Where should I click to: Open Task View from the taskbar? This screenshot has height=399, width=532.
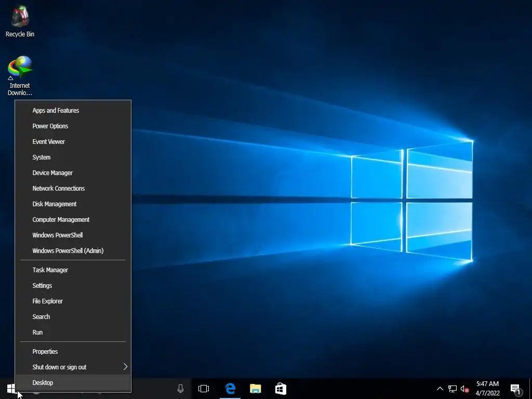tap(204, 389)
